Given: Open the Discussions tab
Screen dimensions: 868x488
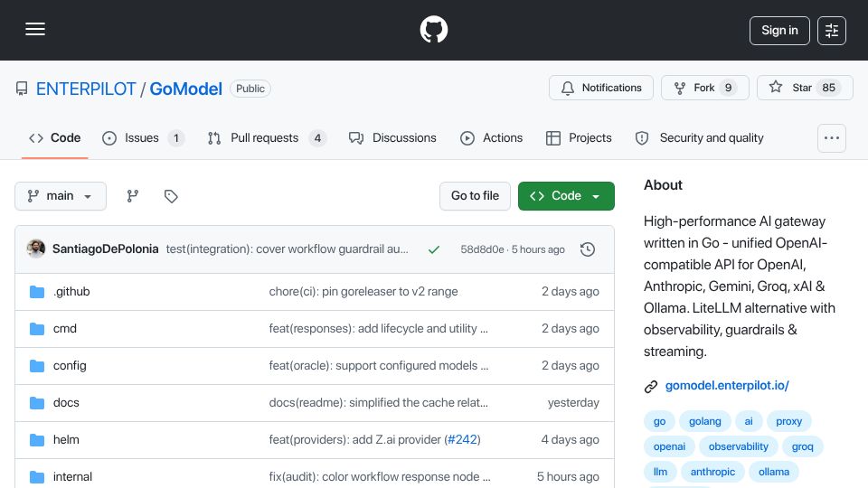Looking at the screenshot, I should click(x=392, y=137).
